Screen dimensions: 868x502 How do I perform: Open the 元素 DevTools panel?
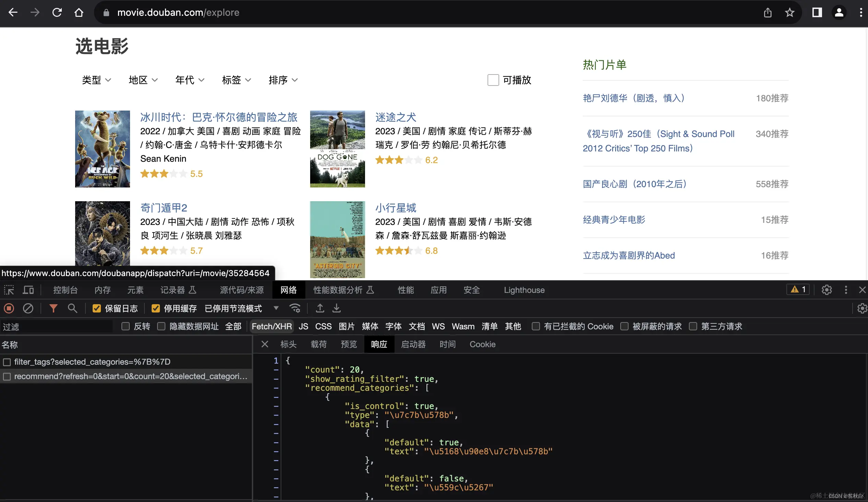(135, 290)
